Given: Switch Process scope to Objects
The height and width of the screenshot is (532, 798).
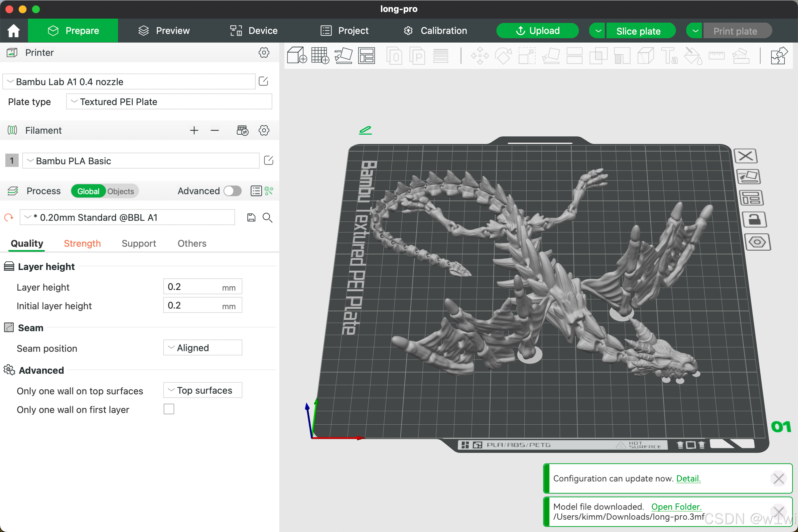Looking at the screenshot, I should click(120, 192).
